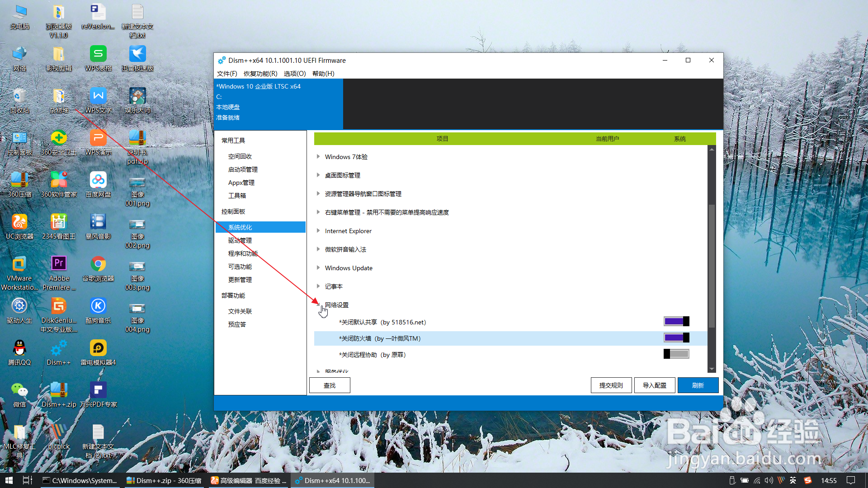Open the 360安全卫士 desktop icon

pos(59,138)
